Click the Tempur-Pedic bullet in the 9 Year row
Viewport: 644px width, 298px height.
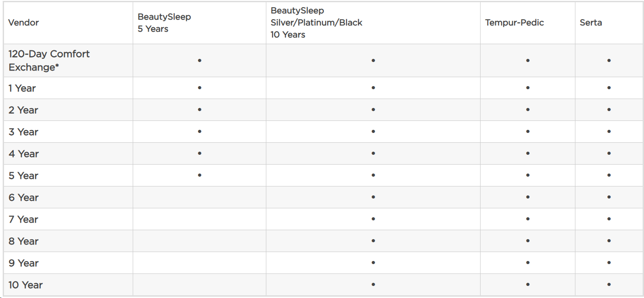(528, 263)
